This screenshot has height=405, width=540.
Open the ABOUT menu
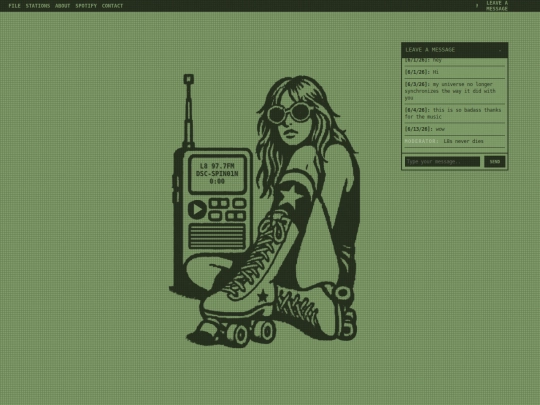62,6
